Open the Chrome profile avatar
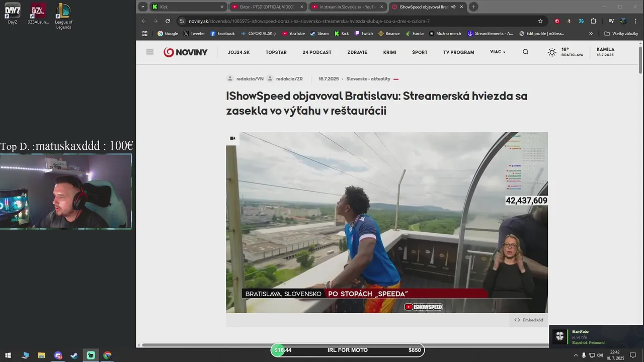Viewport: 644px width, 362px height. click(x=623, y=21)
